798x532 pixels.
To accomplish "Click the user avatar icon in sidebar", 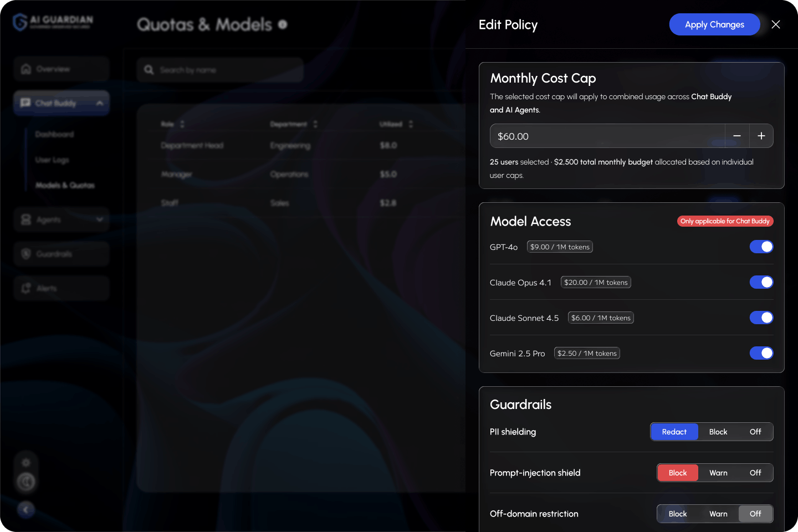I will point(26,482).
